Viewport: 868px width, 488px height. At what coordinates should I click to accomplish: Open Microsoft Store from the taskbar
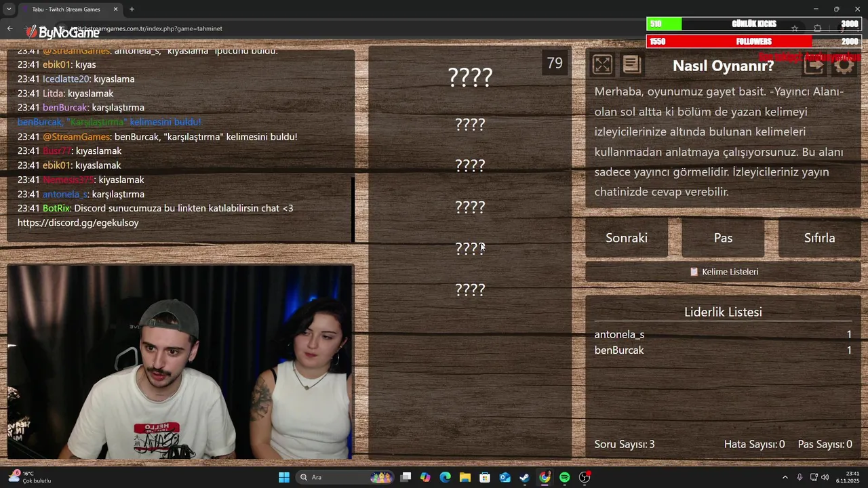pos(485,477)
